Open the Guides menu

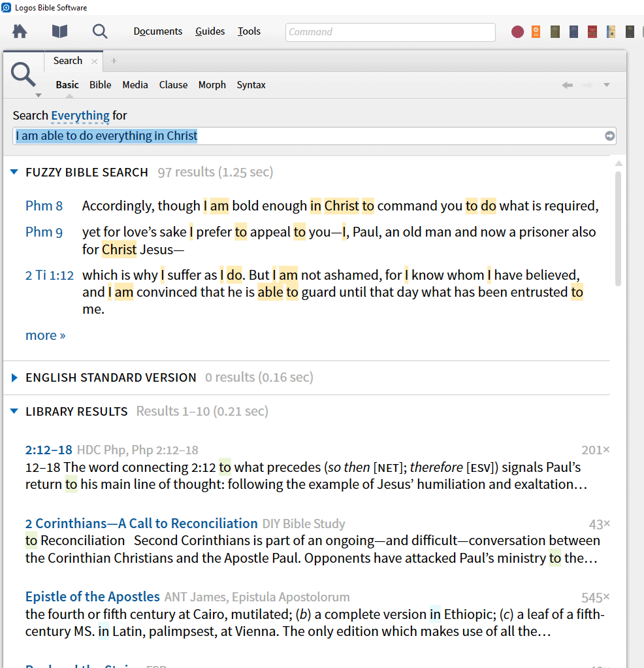pos(210,31)
